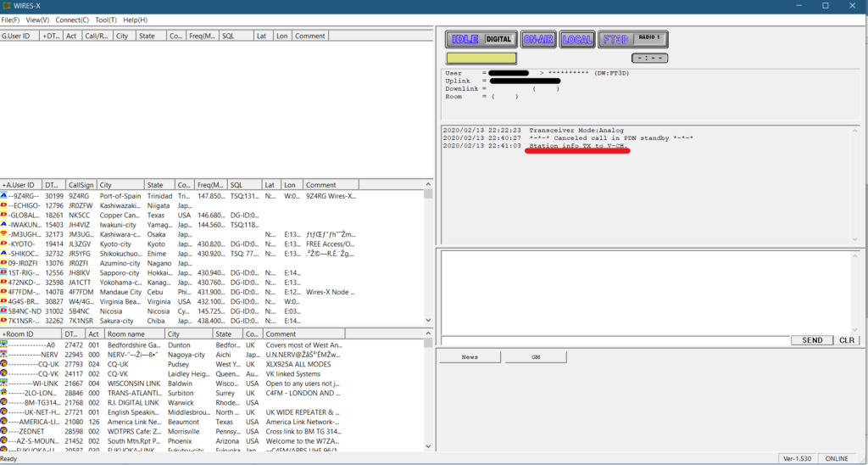Click the SEND button
This screenshot has width=868, height=465.
[x=812, y=340]
